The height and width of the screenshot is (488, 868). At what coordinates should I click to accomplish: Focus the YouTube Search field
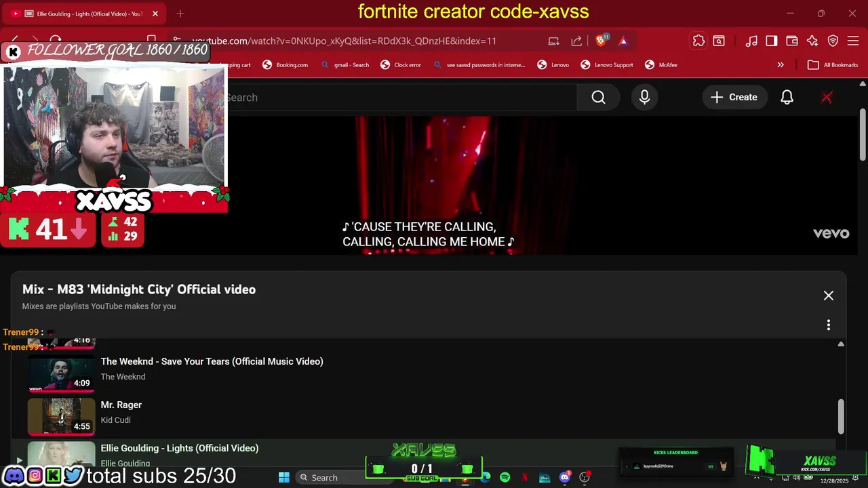click(x=400, y=98)
